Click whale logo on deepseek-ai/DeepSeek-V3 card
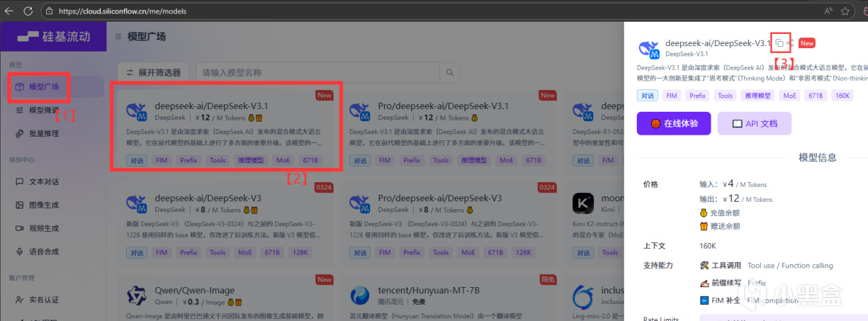The image size is (868, 321). pyautogui.click(x=137, y=204)
